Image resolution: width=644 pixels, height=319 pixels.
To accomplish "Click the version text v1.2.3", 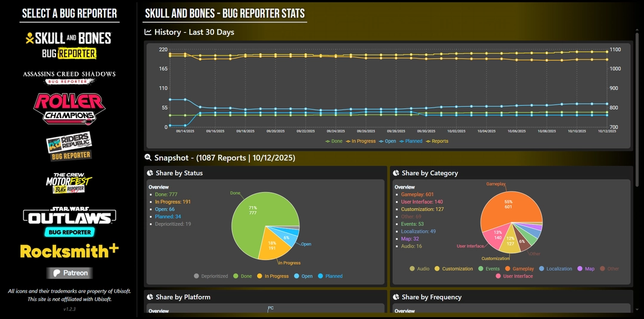I will [69, 309].
